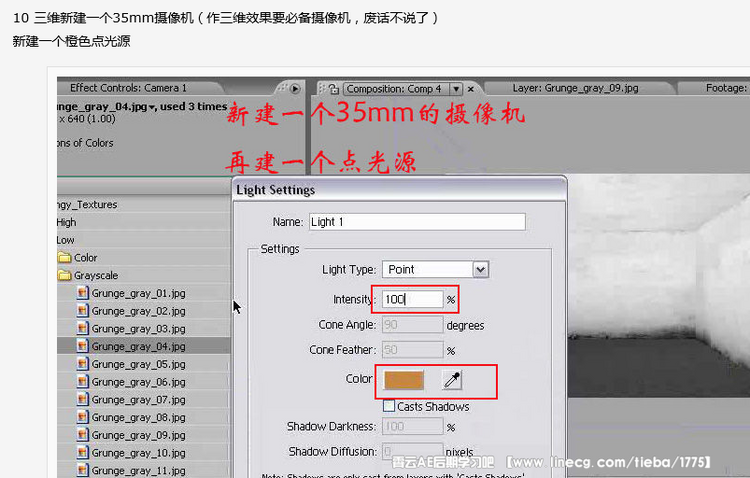
Task: Click the Grunge_gray_11.jpg file icon
Action: pos(83,470)
